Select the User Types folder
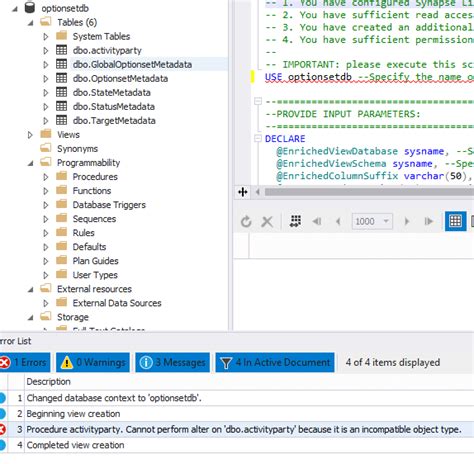 click(95, 275)
